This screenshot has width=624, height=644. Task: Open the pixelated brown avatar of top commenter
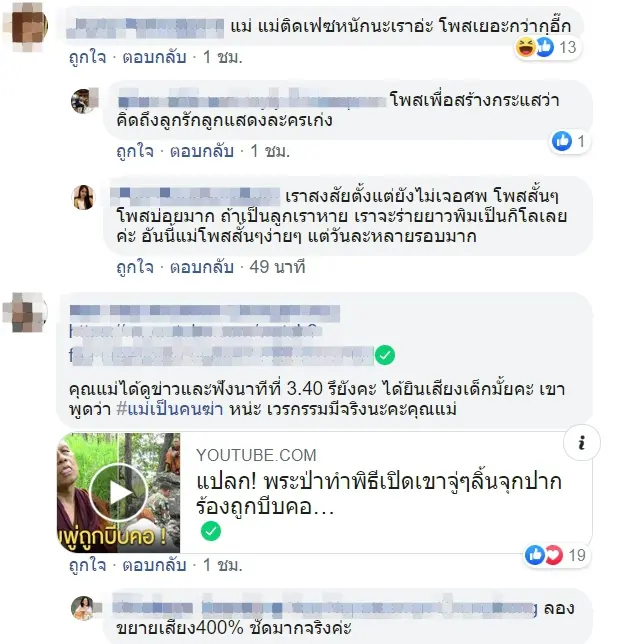(25, 28)
